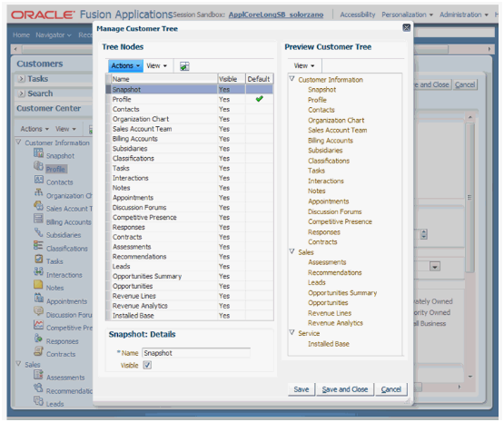Open the Administration menu in the header
Screen dimensions: 504x422
463,15
